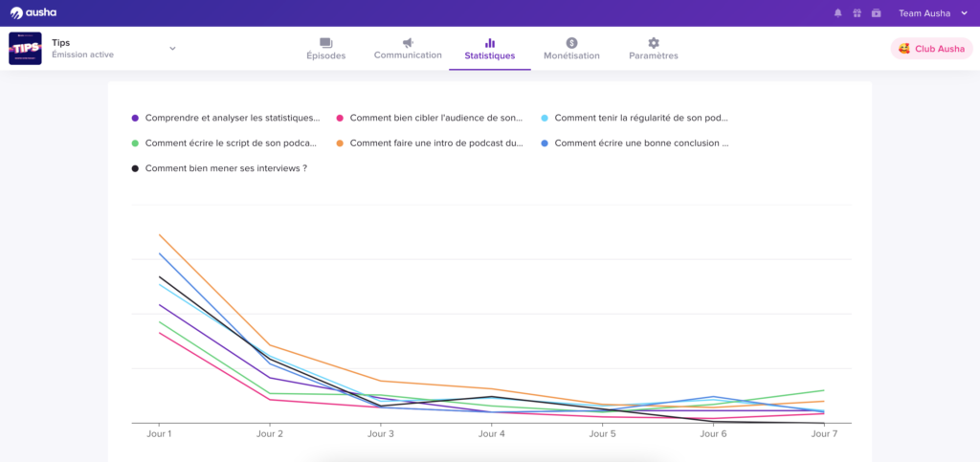Go to the Épisodes tab
Image resolution: width=980 pixels, height=462 pixels.
point(325,49)
